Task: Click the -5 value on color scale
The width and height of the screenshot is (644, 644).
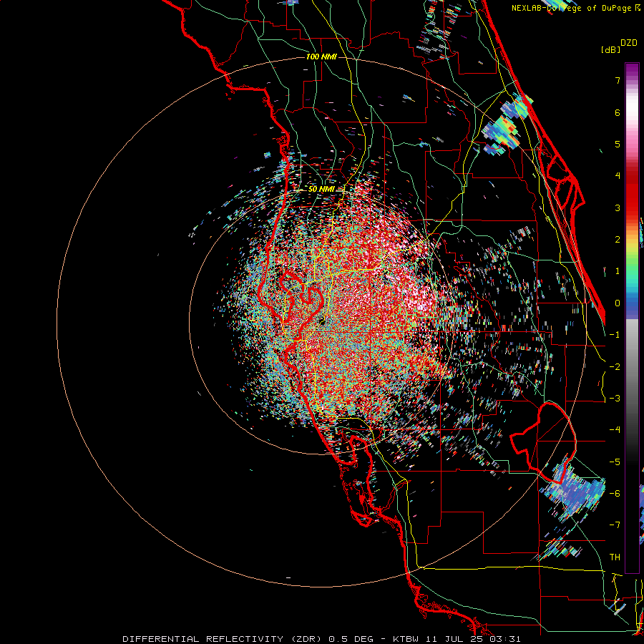Action: click(615, 462)
